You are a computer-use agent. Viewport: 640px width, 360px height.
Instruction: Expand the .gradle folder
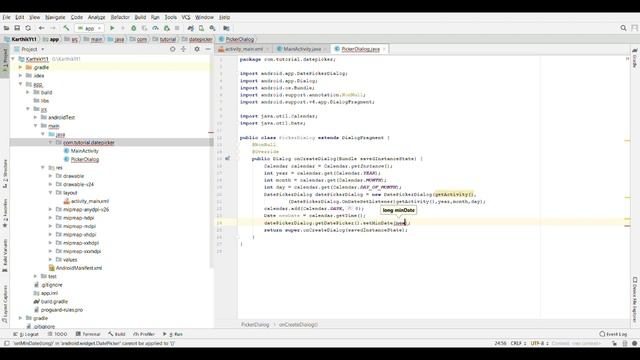pyautogui.click(x=20, y=67)
